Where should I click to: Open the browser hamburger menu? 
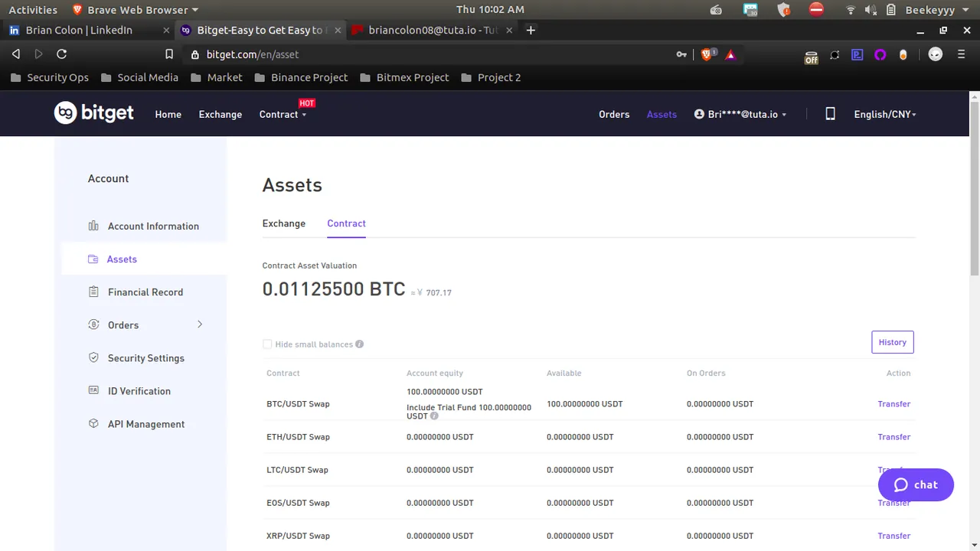(x=962, y=54)
